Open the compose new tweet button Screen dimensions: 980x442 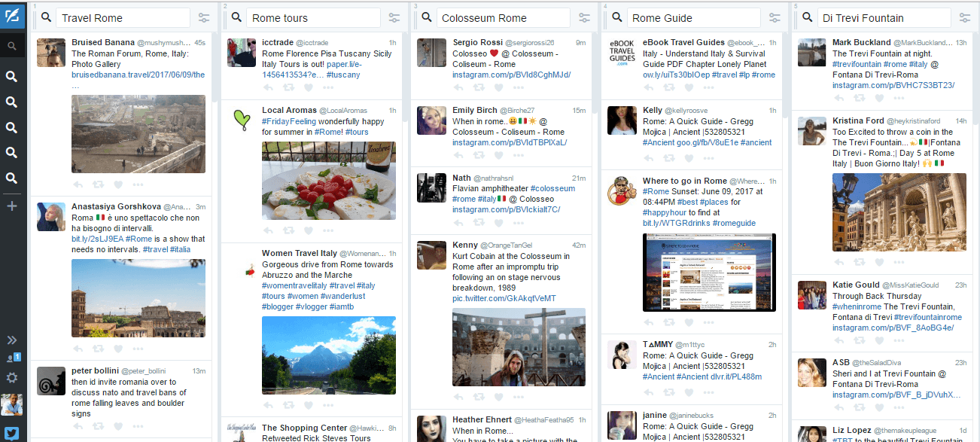(x=12, y=15)
